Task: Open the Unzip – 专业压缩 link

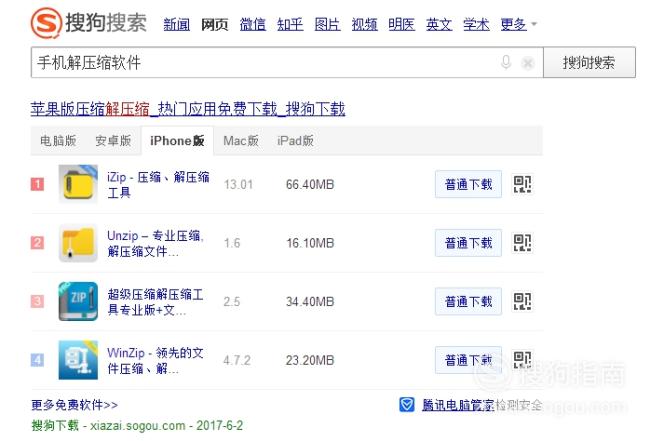Action: [x=155, y=243]
